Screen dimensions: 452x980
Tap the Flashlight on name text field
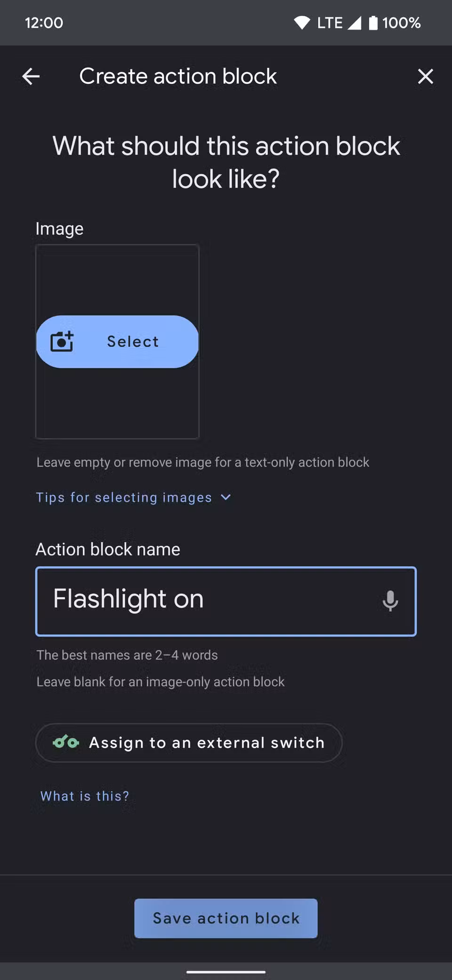click(188, 601)
